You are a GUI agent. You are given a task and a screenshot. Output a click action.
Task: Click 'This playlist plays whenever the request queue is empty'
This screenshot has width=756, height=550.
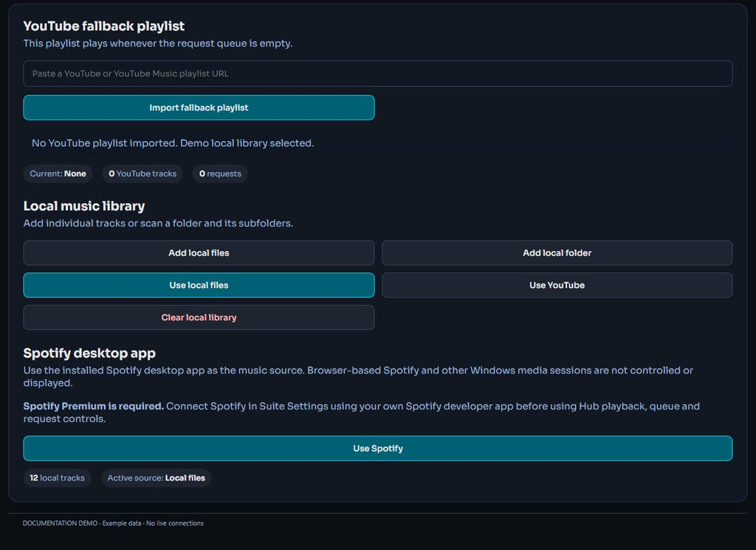coord(158,44)
